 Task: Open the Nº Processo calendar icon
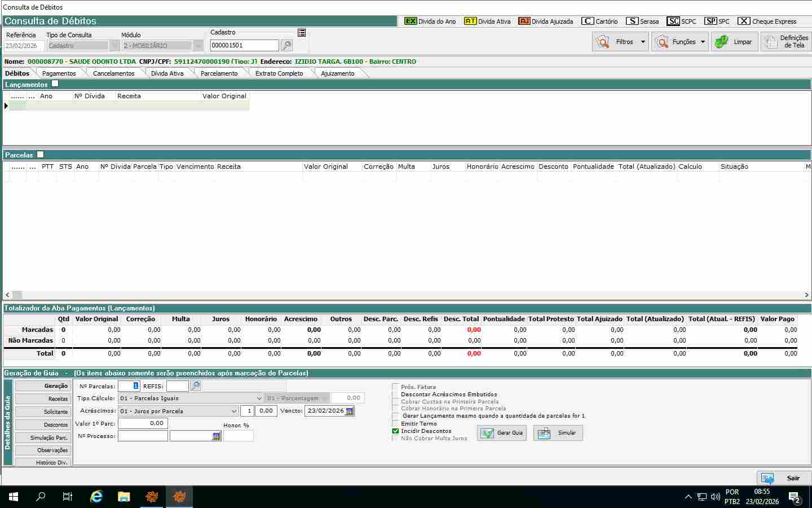point(217,436)
